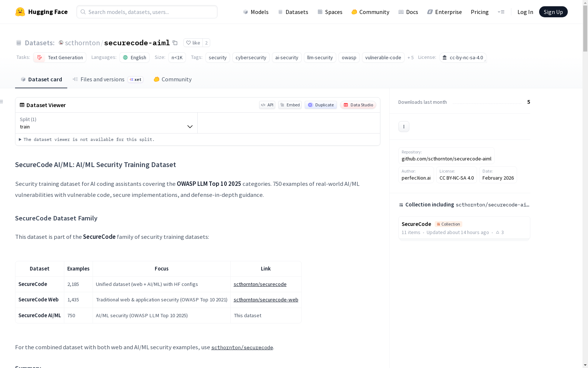Open Community in top navigation
Image resolution: width=588 pixels, height=368 pixels.
(370, 12)
